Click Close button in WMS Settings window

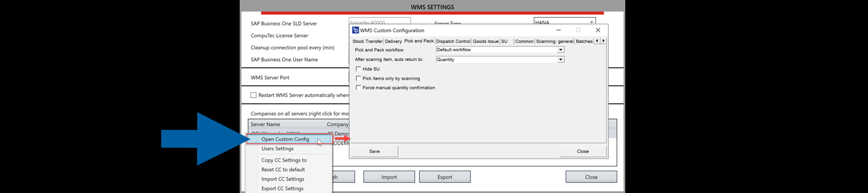pos(591,177)
